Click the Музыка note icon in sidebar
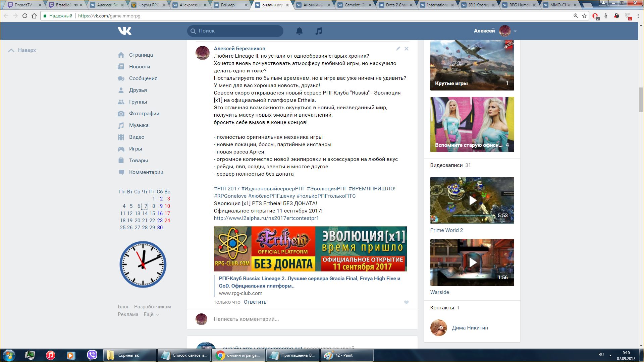Viewport: 644px width, 362px height. (x=121, y=125)
